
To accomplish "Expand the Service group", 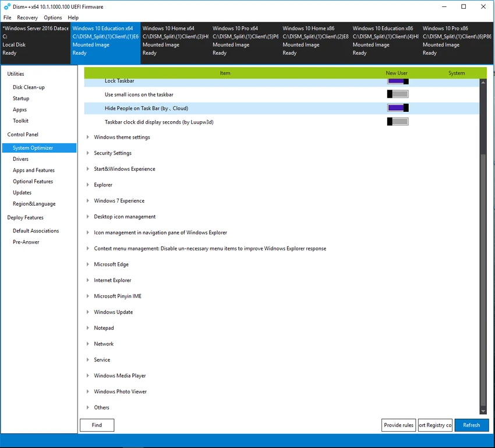I will (x=88, y=359).
